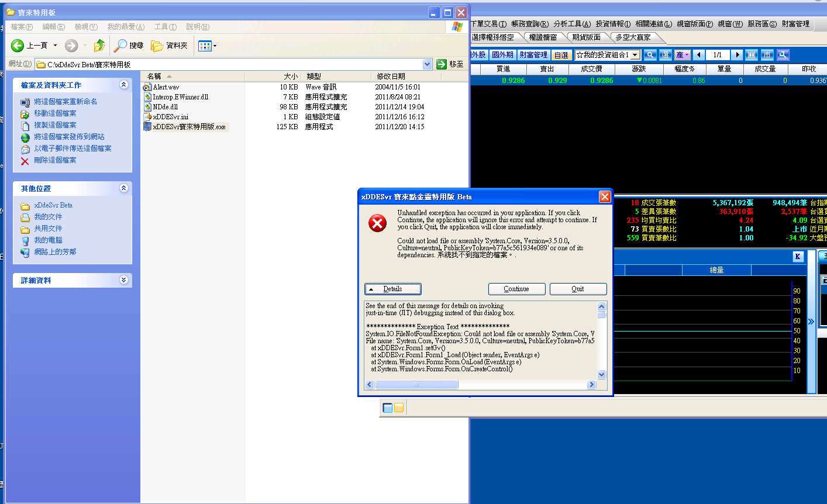Click the Go (移至) green arrow

tap(442, 64)
